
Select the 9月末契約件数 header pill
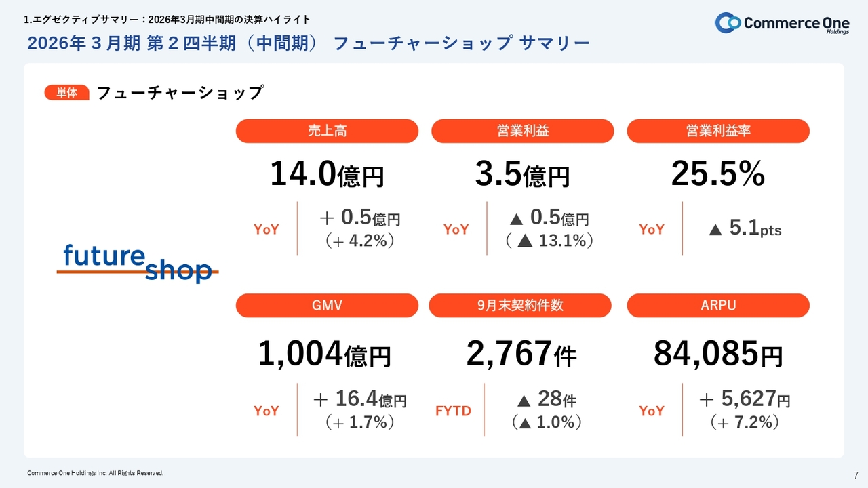pos(520,306)
